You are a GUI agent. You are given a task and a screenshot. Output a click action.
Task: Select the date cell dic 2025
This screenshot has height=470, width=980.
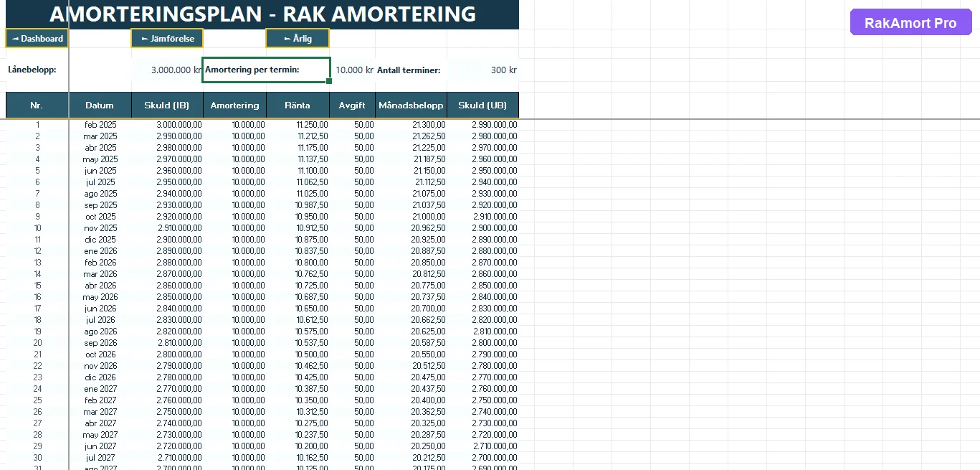tap(100, 240)
